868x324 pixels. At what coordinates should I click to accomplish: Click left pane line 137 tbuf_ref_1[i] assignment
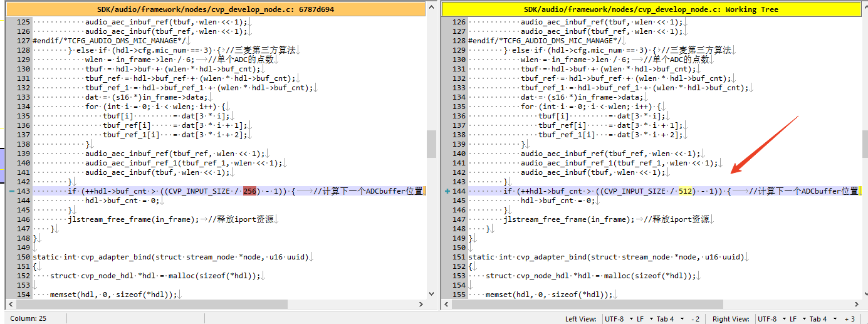click(x=175, y=135)
